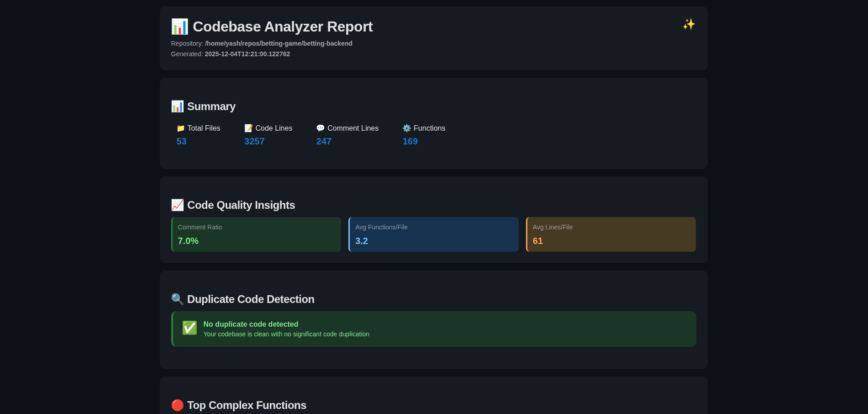The width and height of the screenshot is (868, 414).
Task: Click the Total Files value 53
Action: pos(182,141)
